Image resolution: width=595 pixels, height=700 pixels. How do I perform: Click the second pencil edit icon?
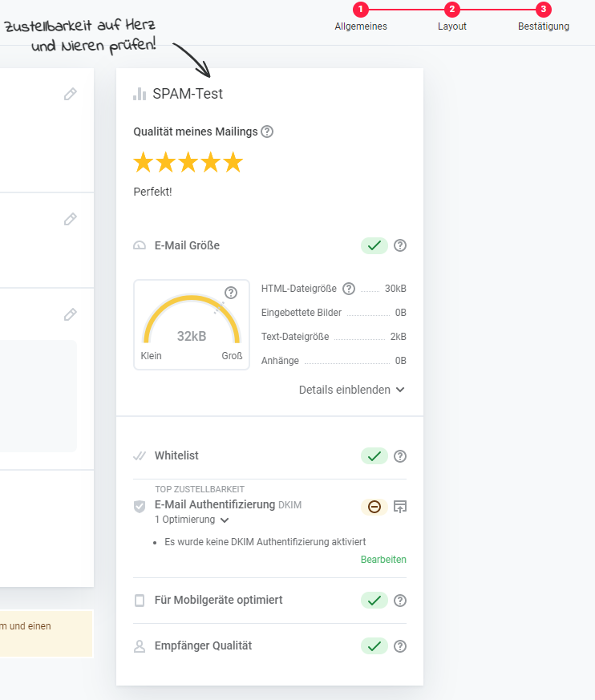coord(71,219)
